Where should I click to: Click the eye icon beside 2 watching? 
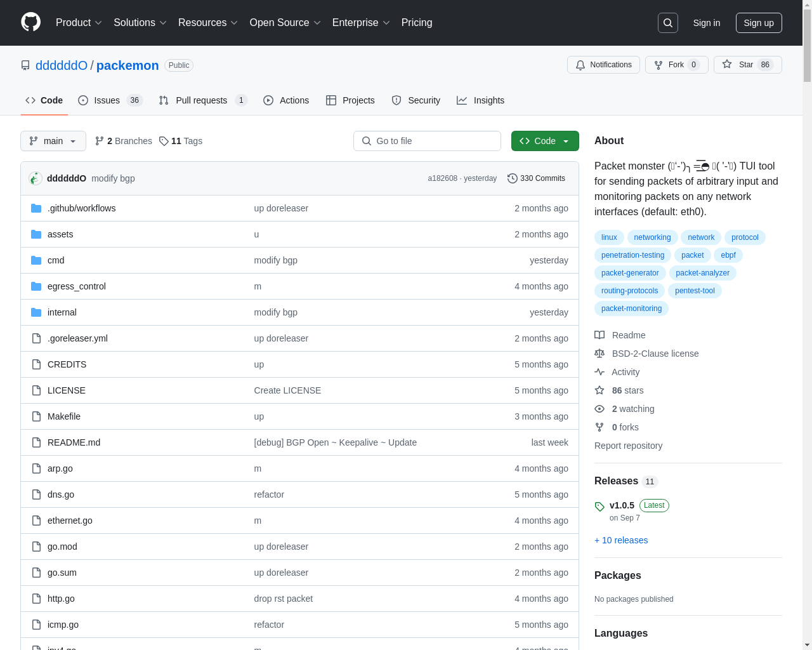[x=599, y=409]
